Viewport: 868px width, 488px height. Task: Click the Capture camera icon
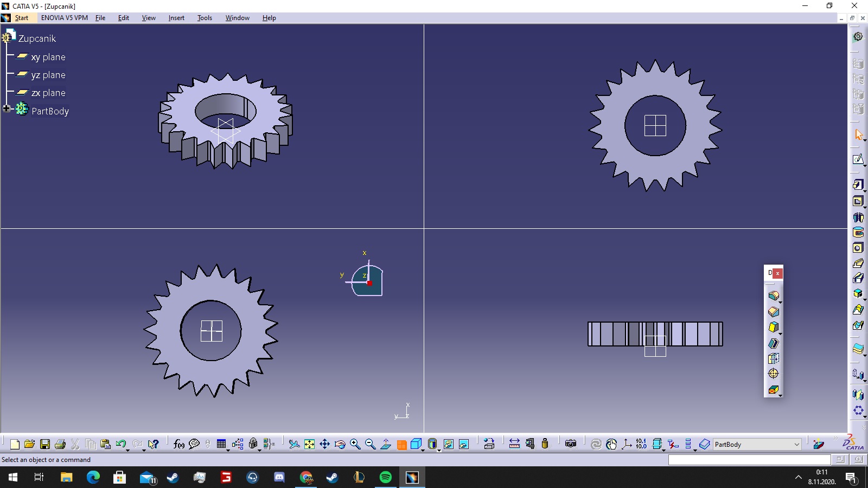[570, 444]
